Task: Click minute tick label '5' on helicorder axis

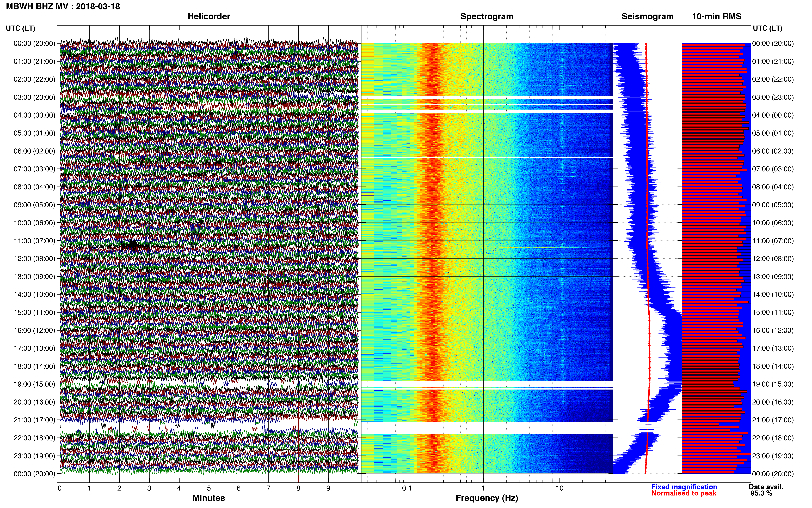Action: tap(209, 488)
